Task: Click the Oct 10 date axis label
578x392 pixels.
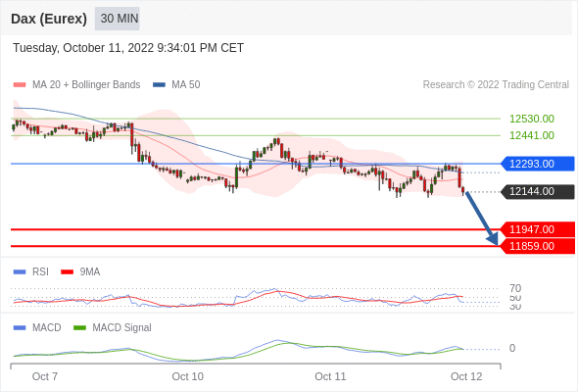Action: [188, 376]
